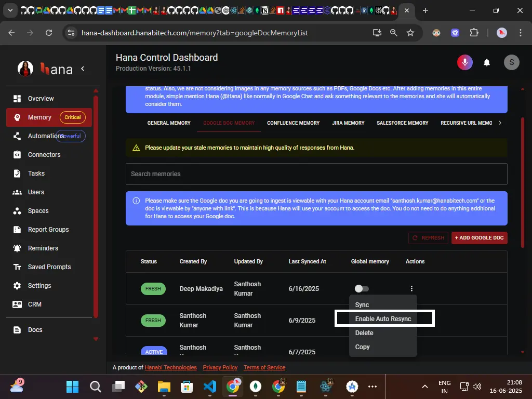Reload the page in browser
Screen dimensions: 532x399
click(x=49, y=33)
